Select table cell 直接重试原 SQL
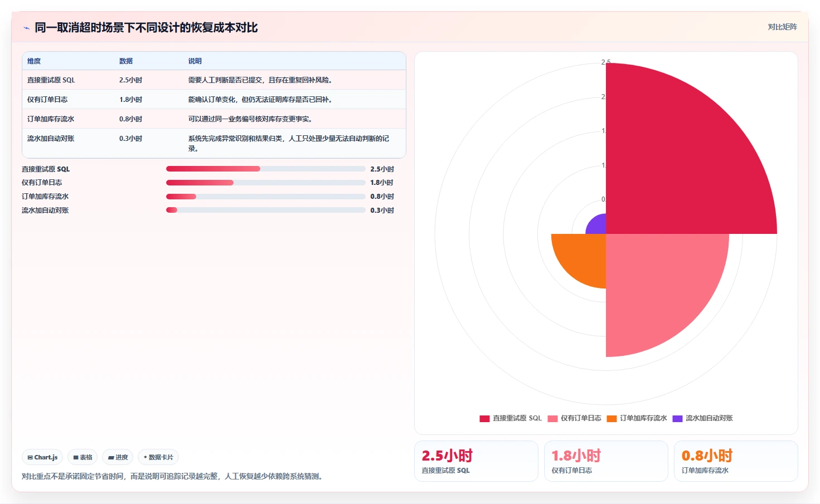820x504 pixels. coord(51,80)
